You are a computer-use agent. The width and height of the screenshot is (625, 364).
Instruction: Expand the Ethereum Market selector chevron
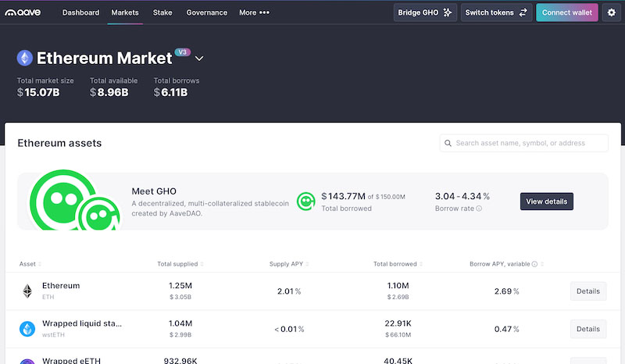pyautogui.click(x=199, y=59)
